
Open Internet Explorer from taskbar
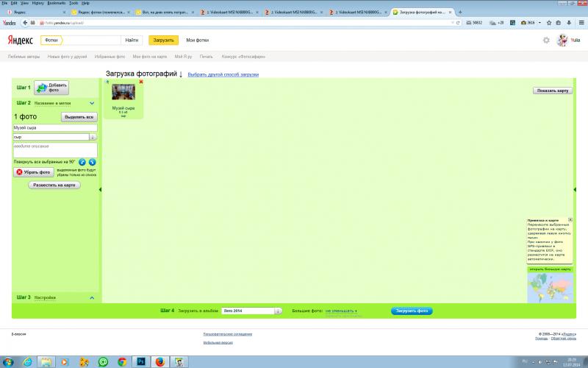pyautogui.click(x=27, y=362)
